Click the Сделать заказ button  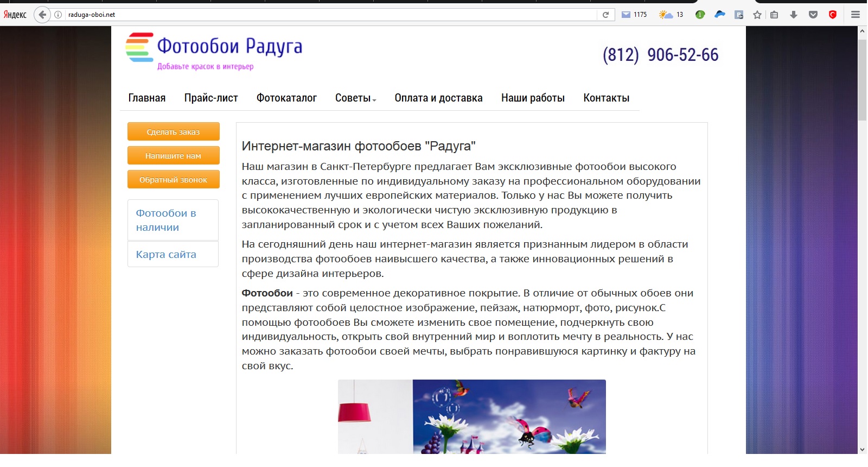tap(174, 131)
